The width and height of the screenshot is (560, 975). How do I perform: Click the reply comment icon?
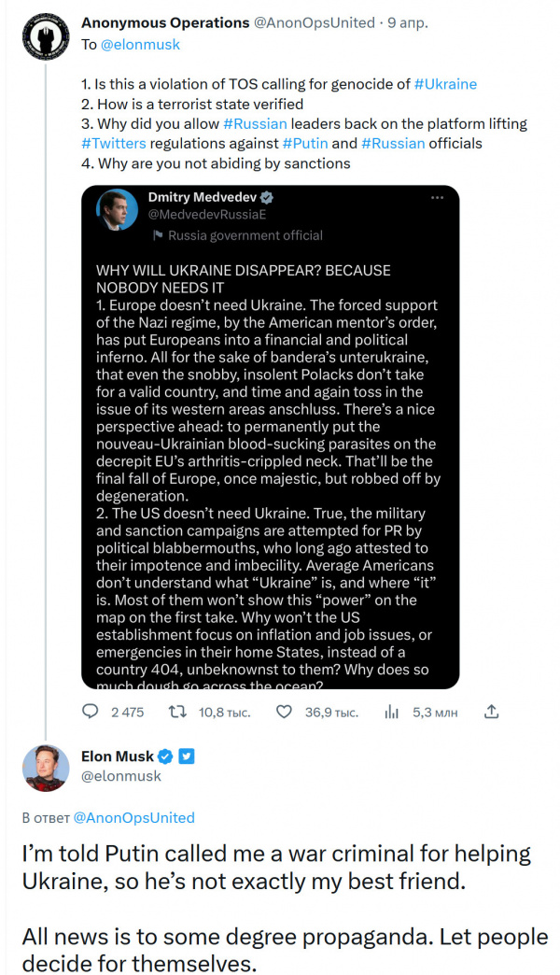click(91, 712)
